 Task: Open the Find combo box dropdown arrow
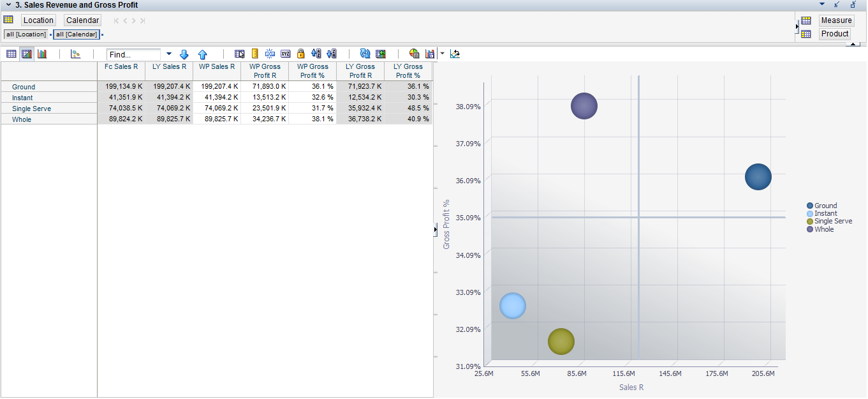[168, 54]
